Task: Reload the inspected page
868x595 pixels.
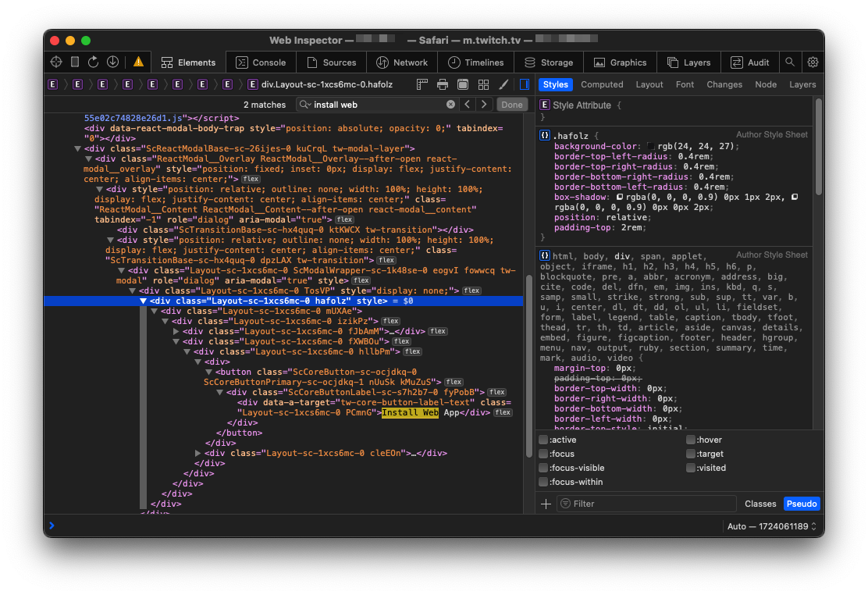Action: [x=93, y=62]
